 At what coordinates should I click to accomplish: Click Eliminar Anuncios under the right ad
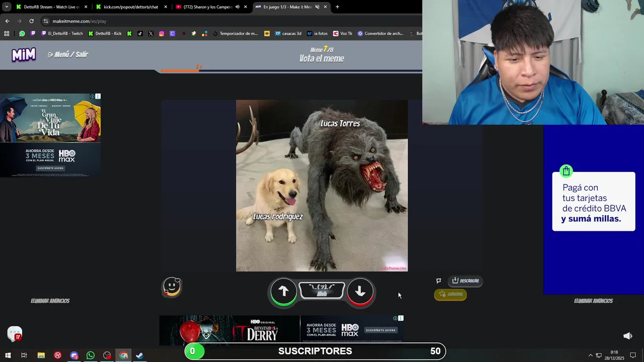pos(594,301)
